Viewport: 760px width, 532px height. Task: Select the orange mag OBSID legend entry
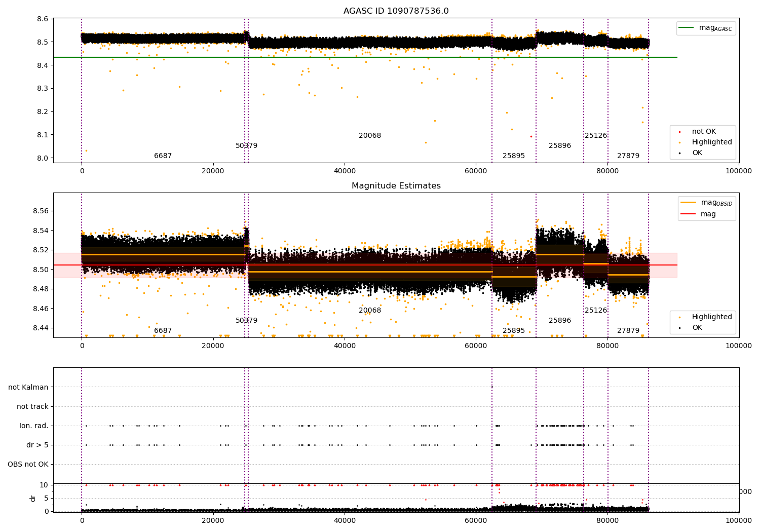[707, 203]
